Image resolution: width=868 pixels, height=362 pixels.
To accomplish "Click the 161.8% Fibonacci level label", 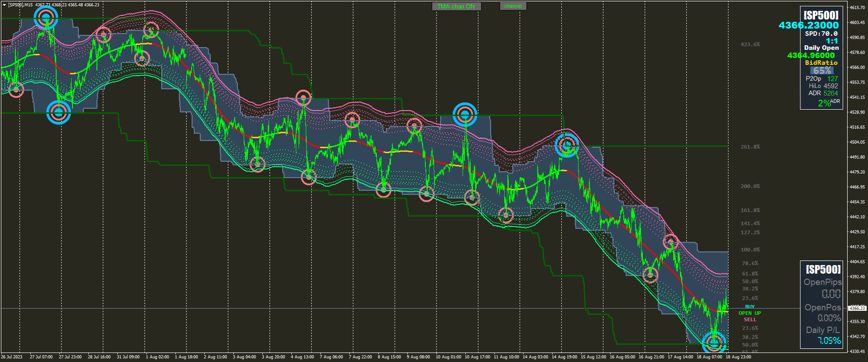I will coord(750,210).
